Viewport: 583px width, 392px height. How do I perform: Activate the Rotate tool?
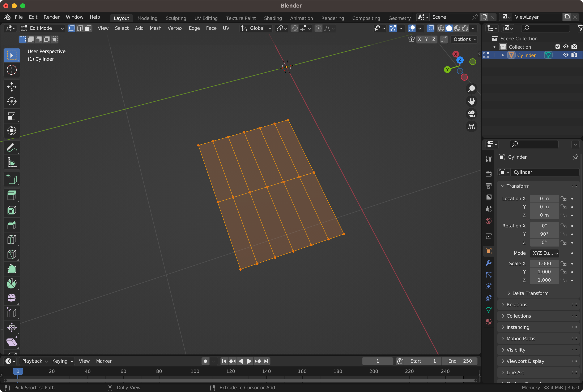12,101
